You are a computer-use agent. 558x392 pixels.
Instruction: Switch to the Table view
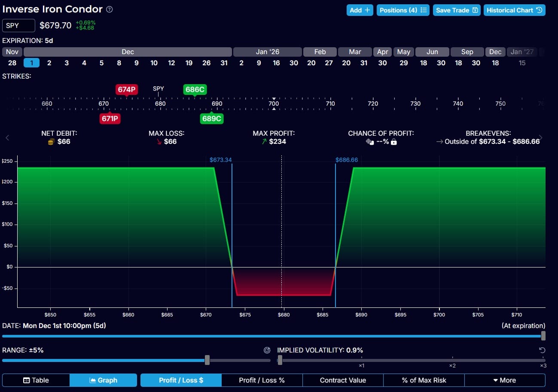[x=36, y=380]
